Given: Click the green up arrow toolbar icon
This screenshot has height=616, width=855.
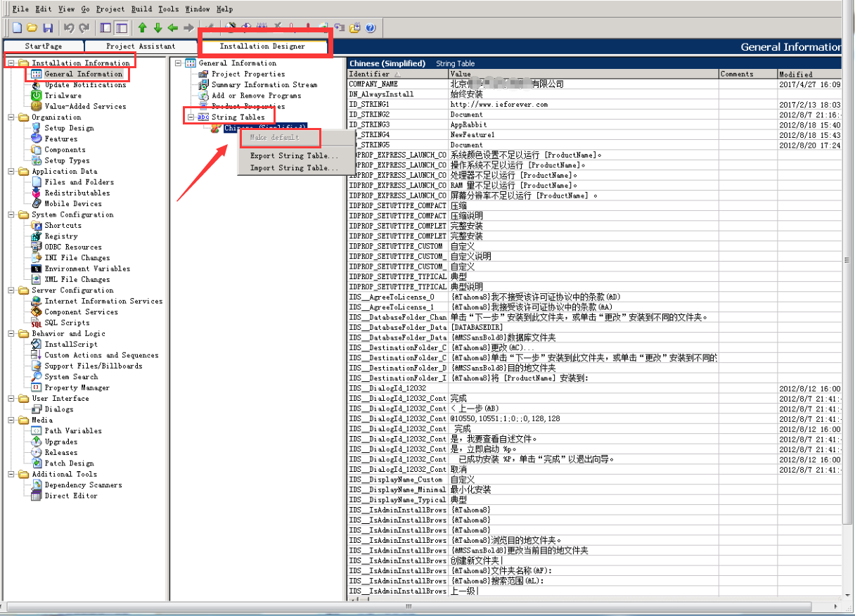Looking at the screenshot, I should coord(142,28).
